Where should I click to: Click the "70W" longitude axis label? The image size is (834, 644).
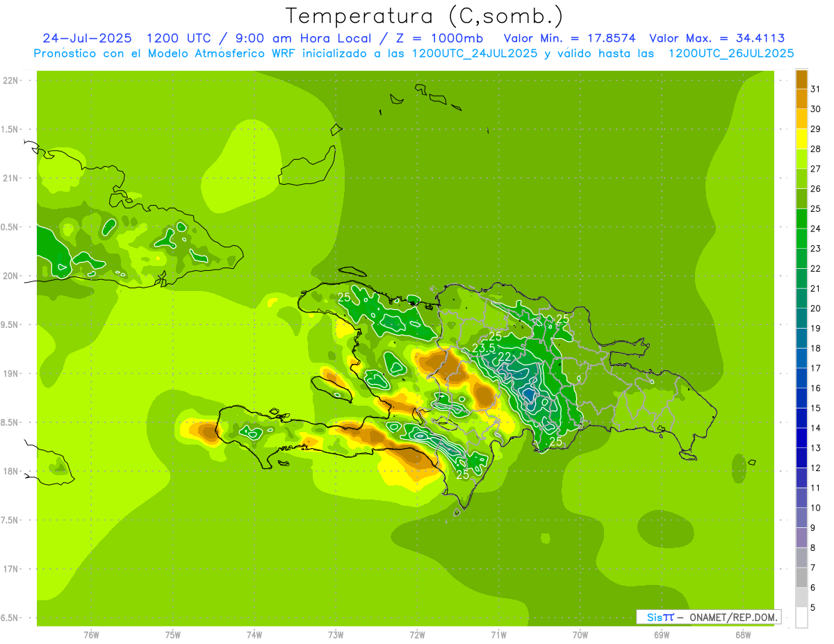click(x=580, y=634)
